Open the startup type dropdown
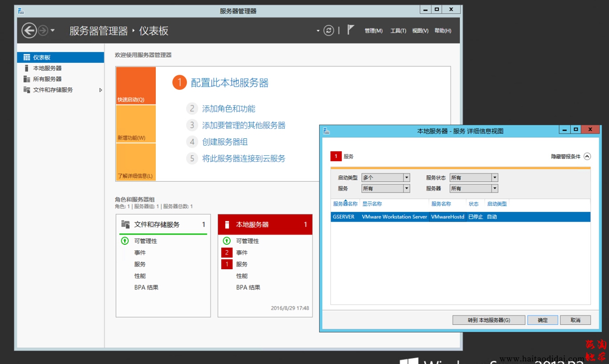609x364 pixels. click(406, 178)
